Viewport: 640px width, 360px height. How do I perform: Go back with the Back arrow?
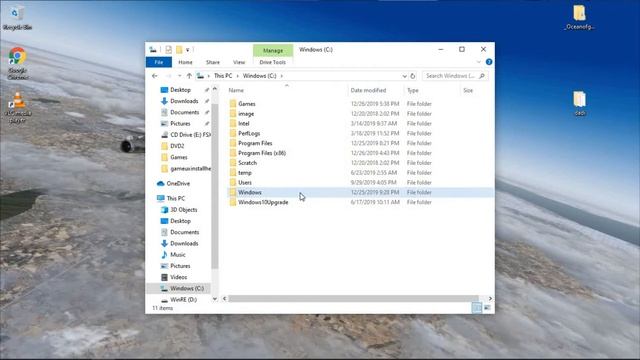tap(155, 76)
